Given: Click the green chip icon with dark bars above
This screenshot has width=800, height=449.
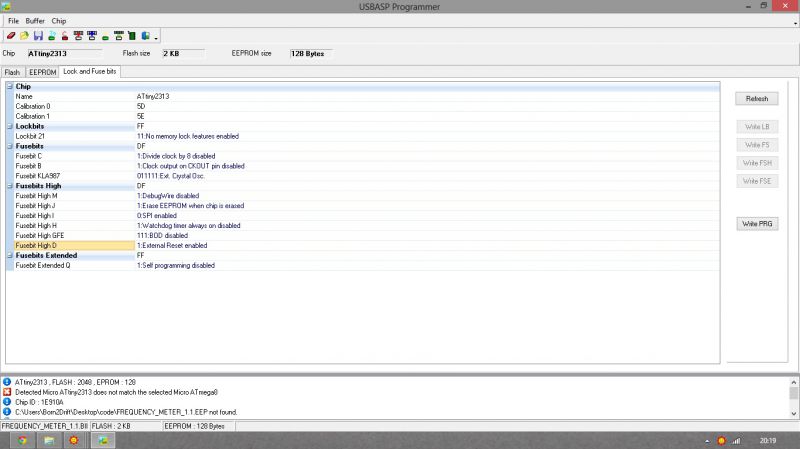Looking at the screenshot, I should pos(119,36).
